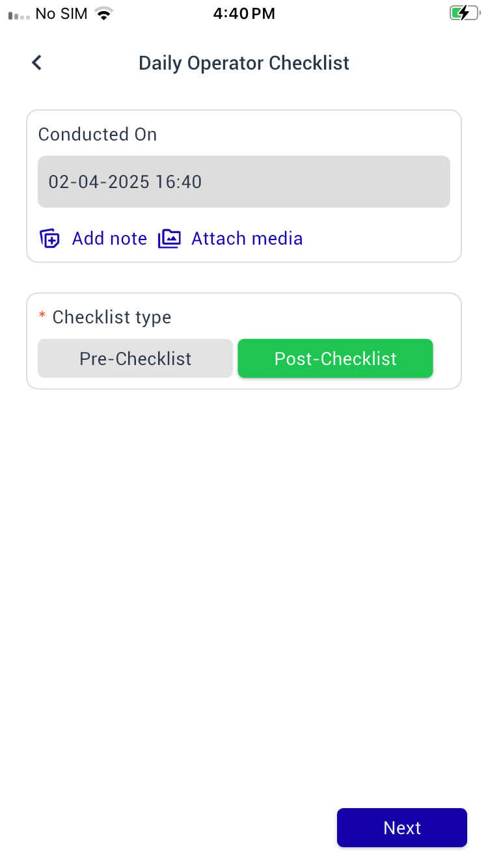
Task: Tap the back chevron icon
Action: coord(37,63)
